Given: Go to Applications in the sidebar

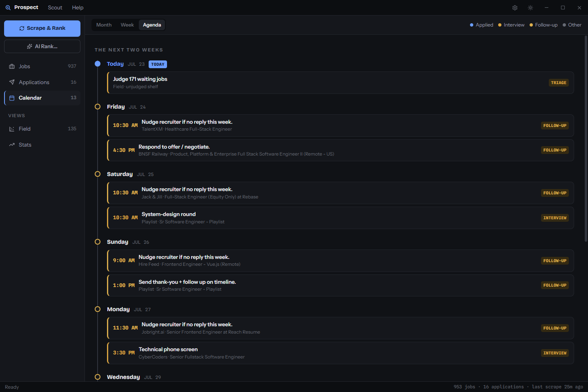Looking at the screenshot, I should click(42, 82).
